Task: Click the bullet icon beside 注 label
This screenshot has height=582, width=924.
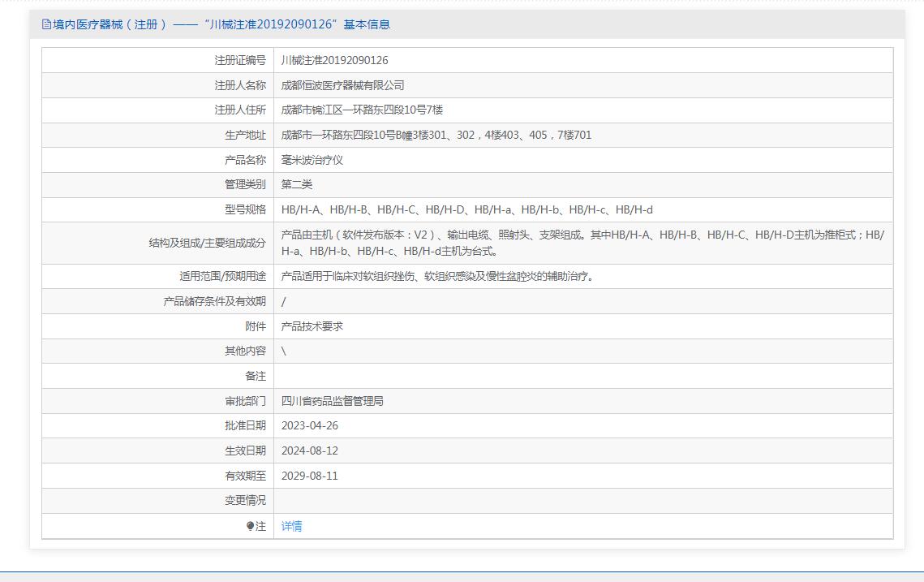Action: [251, 526]
